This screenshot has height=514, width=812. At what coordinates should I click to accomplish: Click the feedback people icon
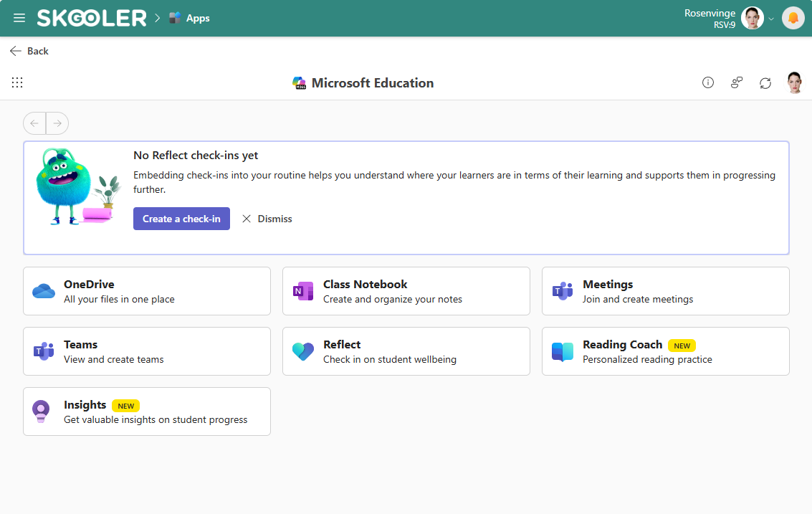coord(737,82)
